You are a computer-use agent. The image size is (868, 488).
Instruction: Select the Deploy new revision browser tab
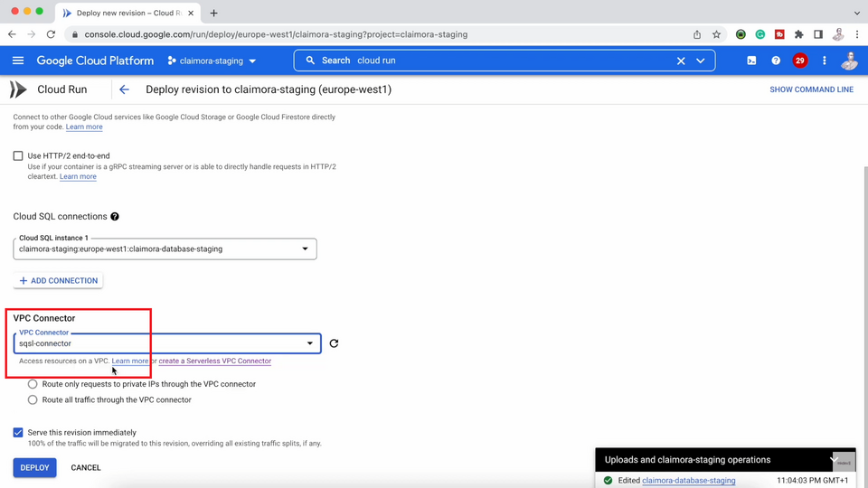click(x=129, y=13)
